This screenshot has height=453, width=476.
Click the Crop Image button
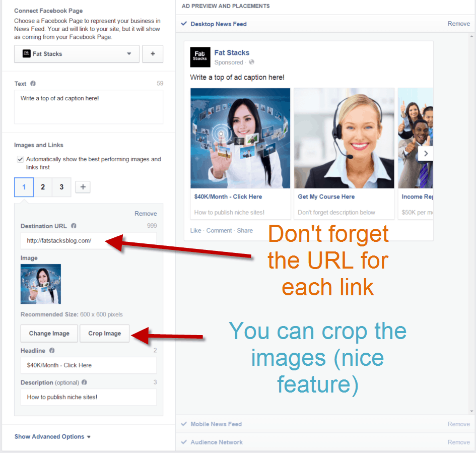click(x=105, y=334)
